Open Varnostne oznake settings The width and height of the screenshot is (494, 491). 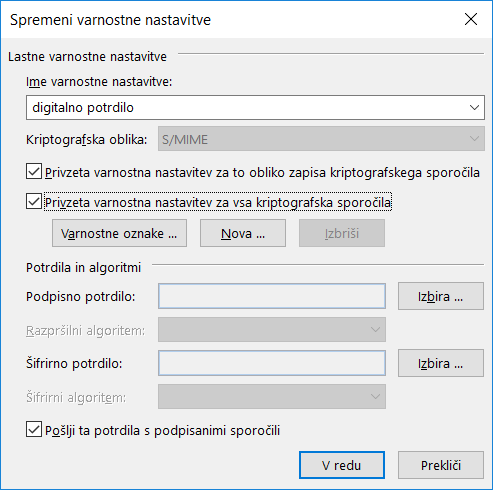point(119,233)
